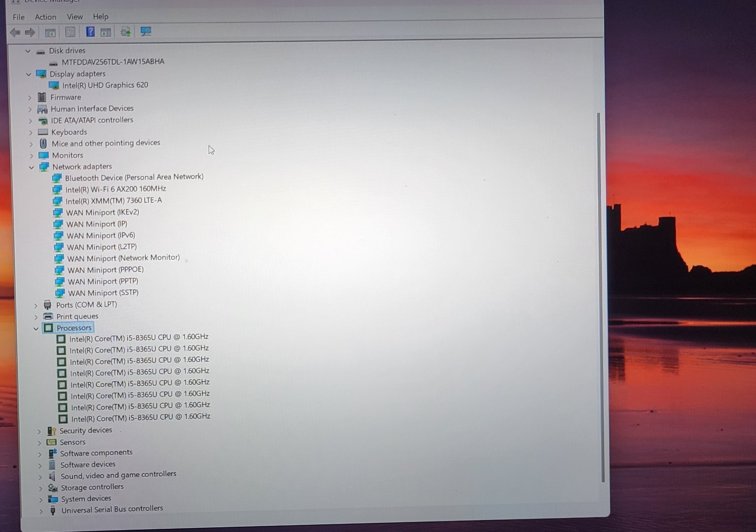The width and height of the screenshot is (756, 532).
Task: Expand Mice and other pointing devices
Action: [32, 144]
